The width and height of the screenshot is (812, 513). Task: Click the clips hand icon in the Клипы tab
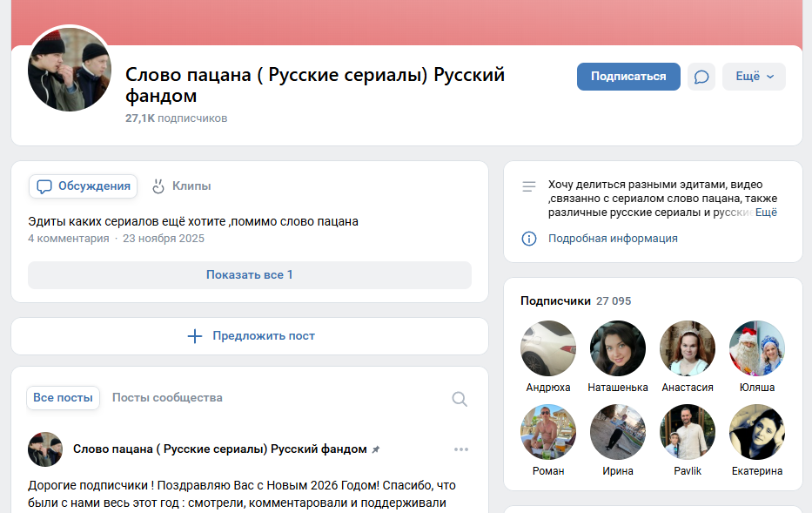[x=158, y=186]
